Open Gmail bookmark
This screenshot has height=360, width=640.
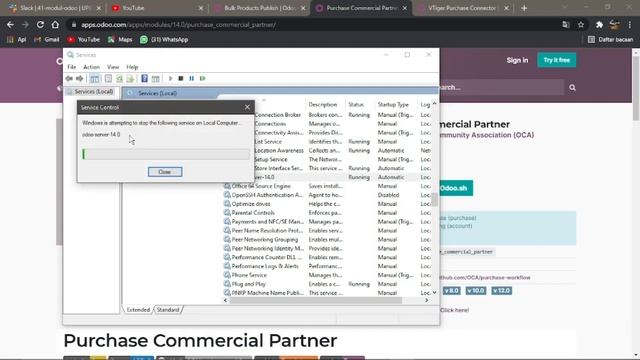(x=47, y=40)
